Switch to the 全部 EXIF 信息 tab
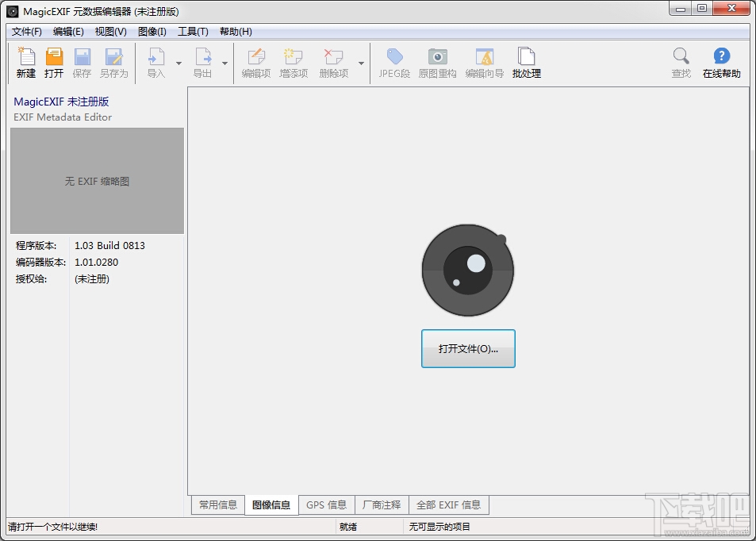756x541 pixels. pos(448,505)
